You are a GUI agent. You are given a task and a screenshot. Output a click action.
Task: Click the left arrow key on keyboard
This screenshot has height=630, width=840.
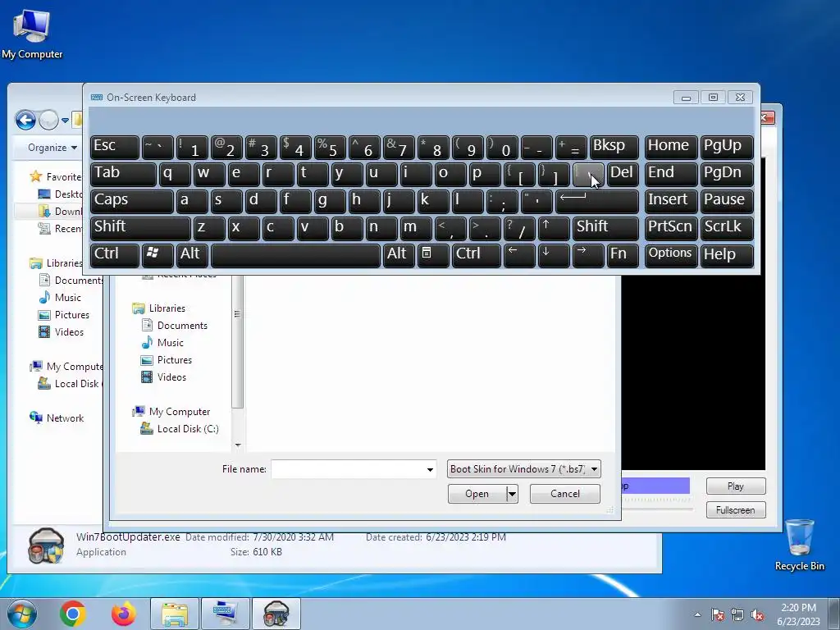518,254
